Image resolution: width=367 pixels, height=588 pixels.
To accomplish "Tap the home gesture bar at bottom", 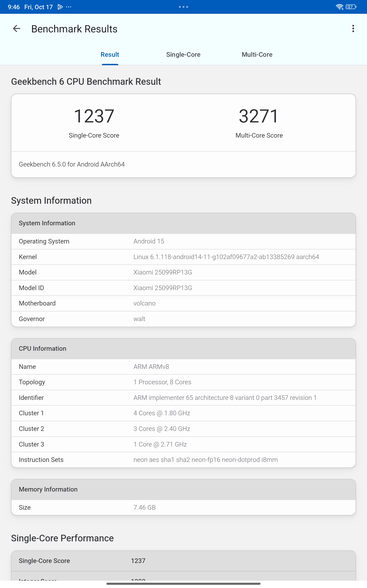I will pyautogui.click(x=183, y=583).
